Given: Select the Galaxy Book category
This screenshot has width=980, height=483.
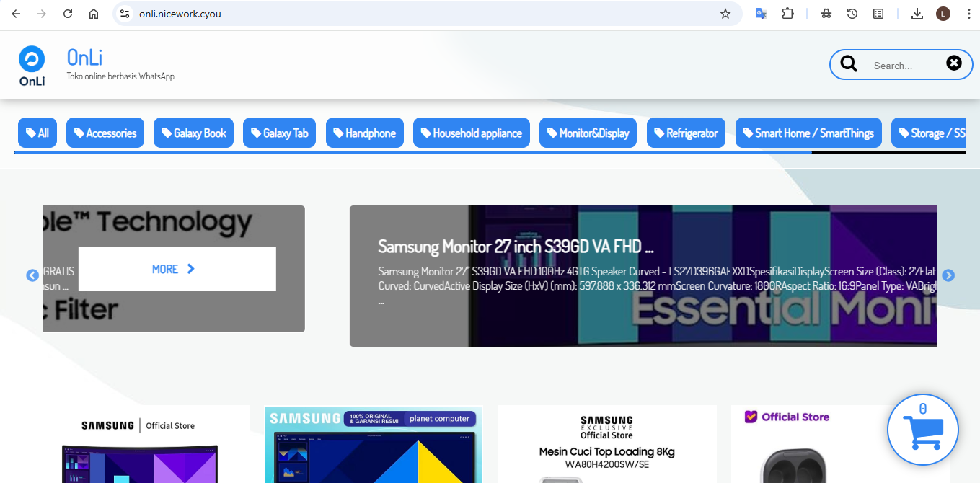Looking at the screenshot, I should (x=193, y=133).
